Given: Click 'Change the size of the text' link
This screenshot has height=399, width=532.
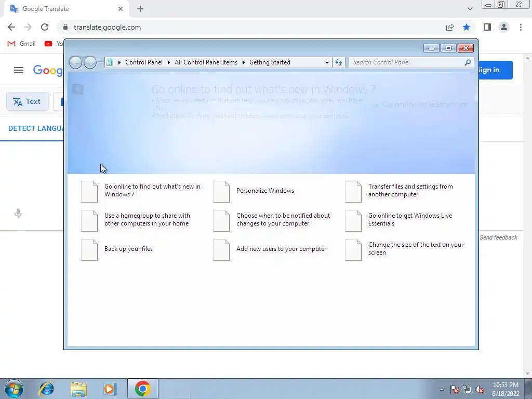Looking at the screenshot, I should [x=416, y=249].
